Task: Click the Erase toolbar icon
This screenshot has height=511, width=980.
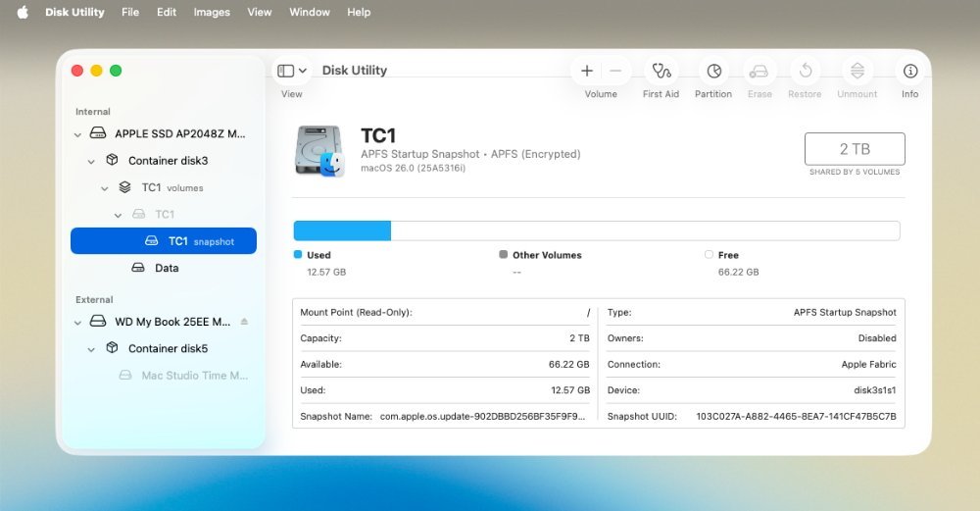Action: coord(759,72)
